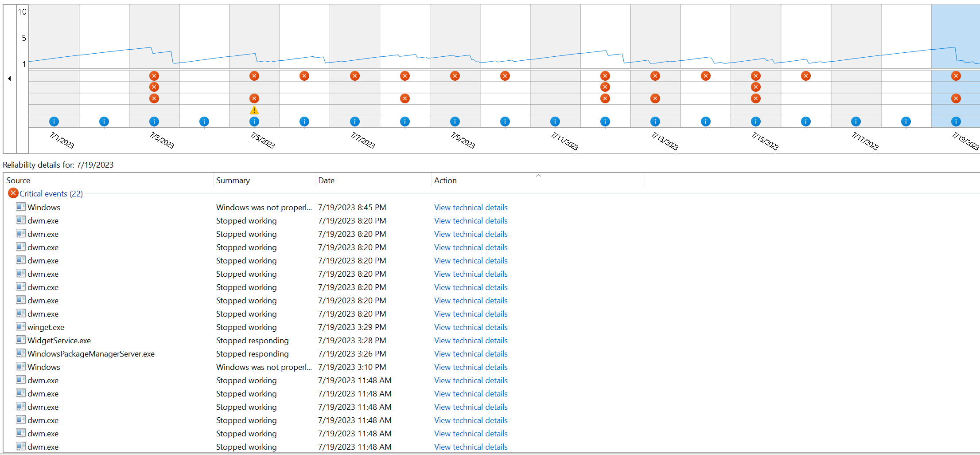Select the WidgetService.exe source row

pyautogui.click(x=59, y=341)
